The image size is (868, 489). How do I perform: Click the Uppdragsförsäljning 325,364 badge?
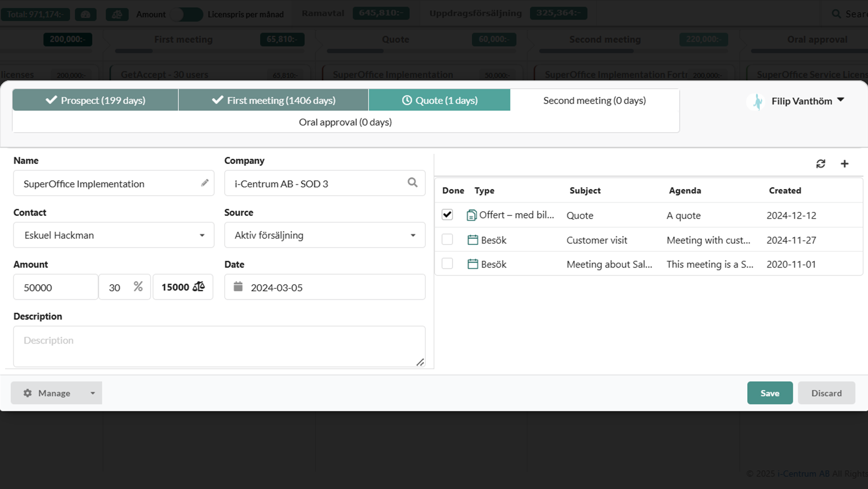559,13
